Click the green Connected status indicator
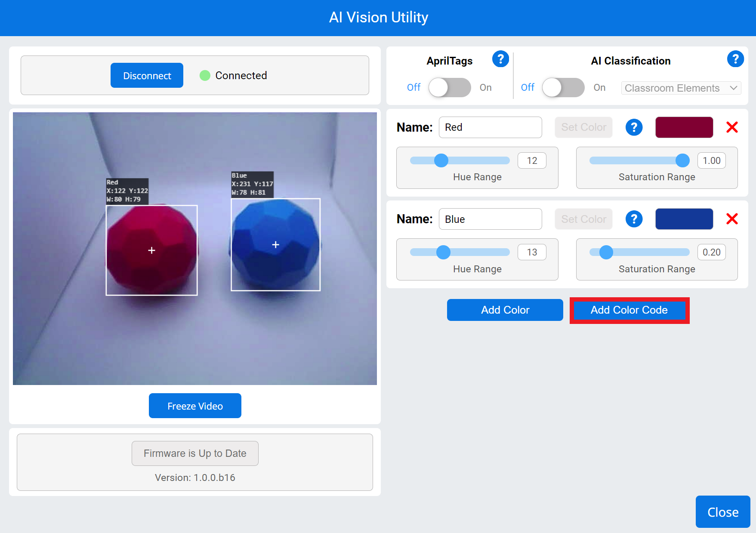 point(205,75)
